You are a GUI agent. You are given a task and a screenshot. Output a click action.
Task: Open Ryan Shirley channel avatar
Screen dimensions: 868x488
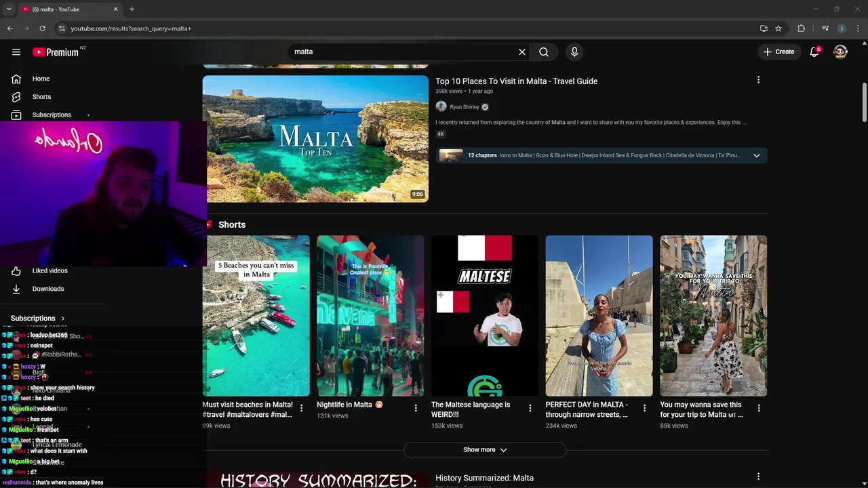[x=441, y=106]
